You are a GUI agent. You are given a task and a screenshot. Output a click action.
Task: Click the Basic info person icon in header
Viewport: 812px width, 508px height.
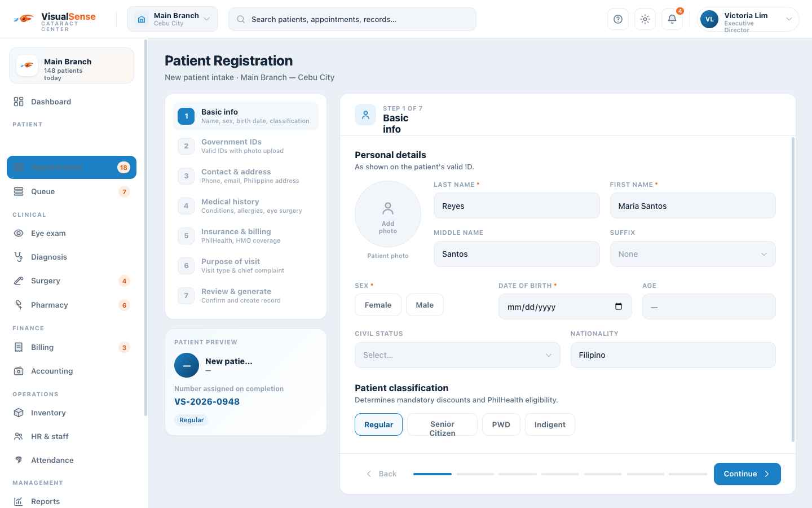[x=365, y=115]
